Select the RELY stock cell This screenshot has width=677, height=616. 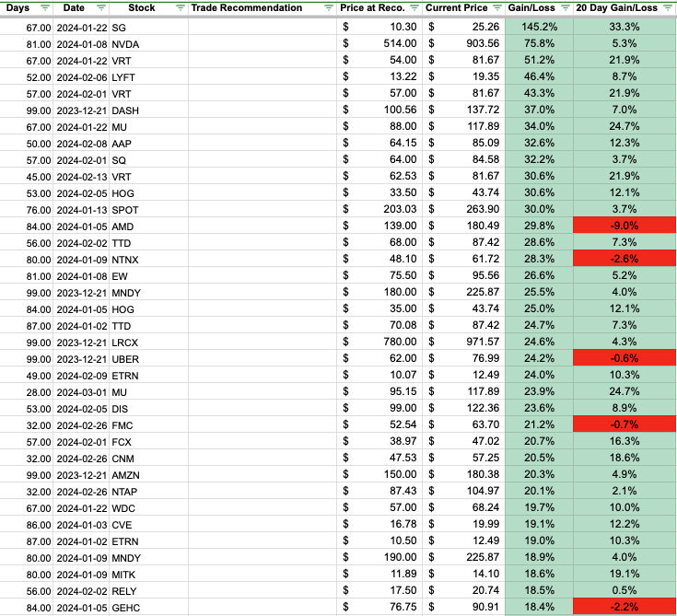pos(149,591)
